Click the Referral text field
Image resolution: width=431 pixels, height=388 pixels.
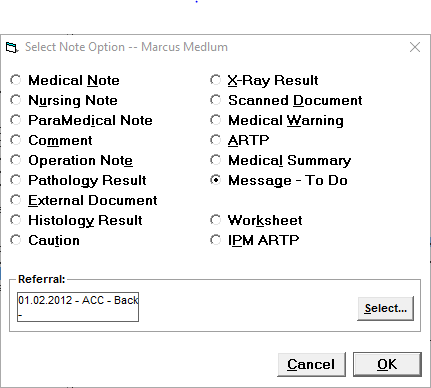tap(78, 307)
